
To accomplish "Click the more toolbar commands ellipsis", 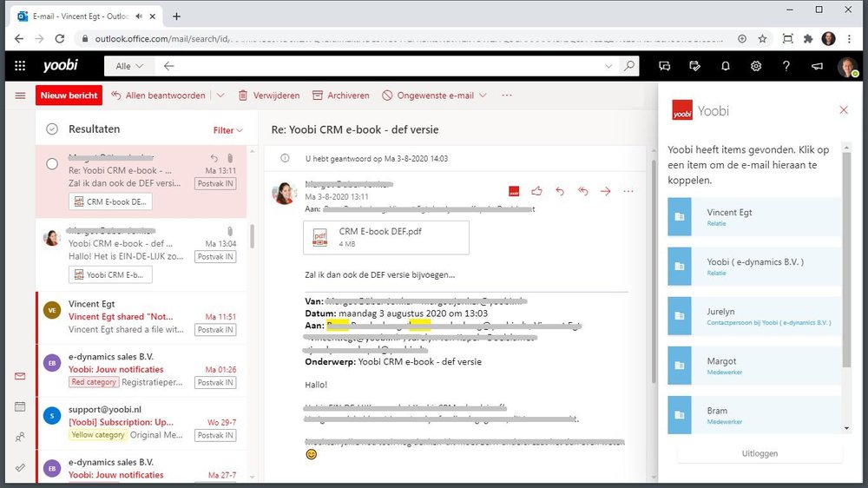I will 507,96.
